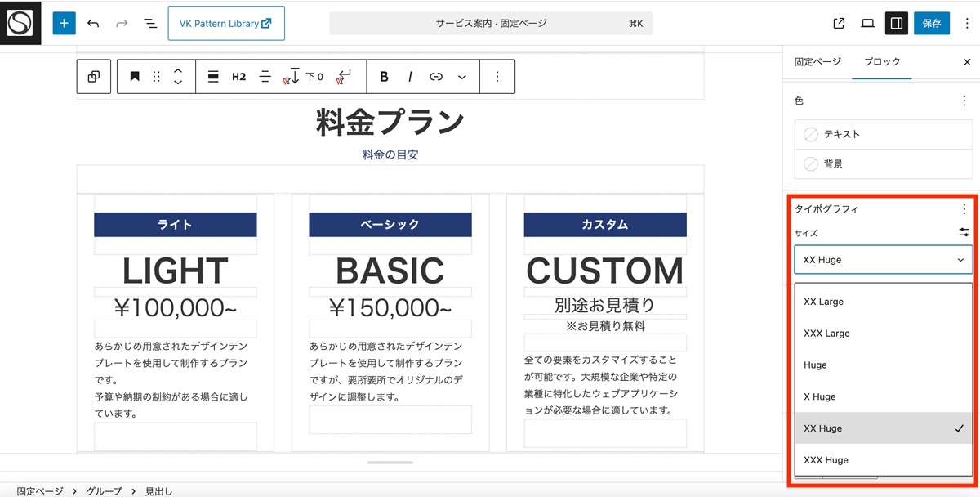
Task: Select the parent group block icon
Action: click(94, 77)
